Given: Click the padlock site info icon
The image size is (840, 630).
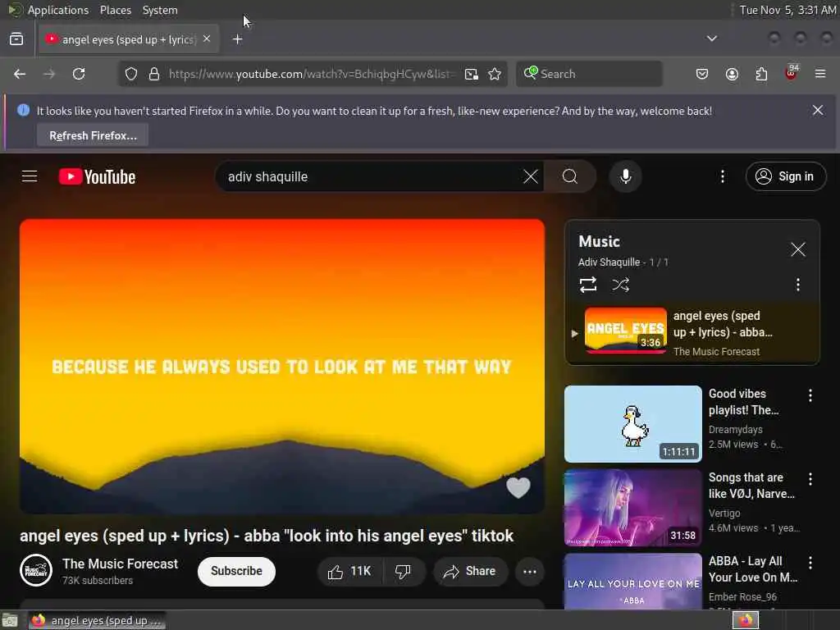Looking at the screenshot, I should pyautogui.click(x=154, y=74).
